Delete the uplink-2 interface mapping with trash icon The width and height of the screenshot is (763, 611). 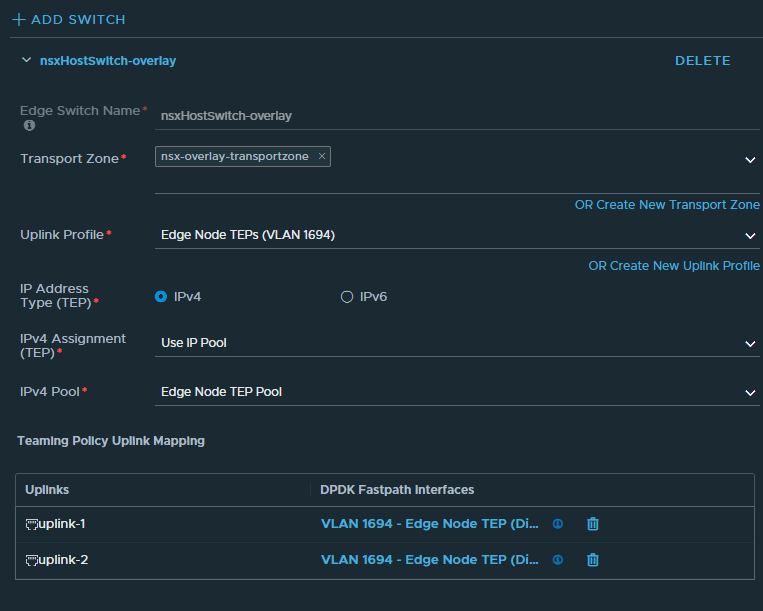[x=592, y=560]
